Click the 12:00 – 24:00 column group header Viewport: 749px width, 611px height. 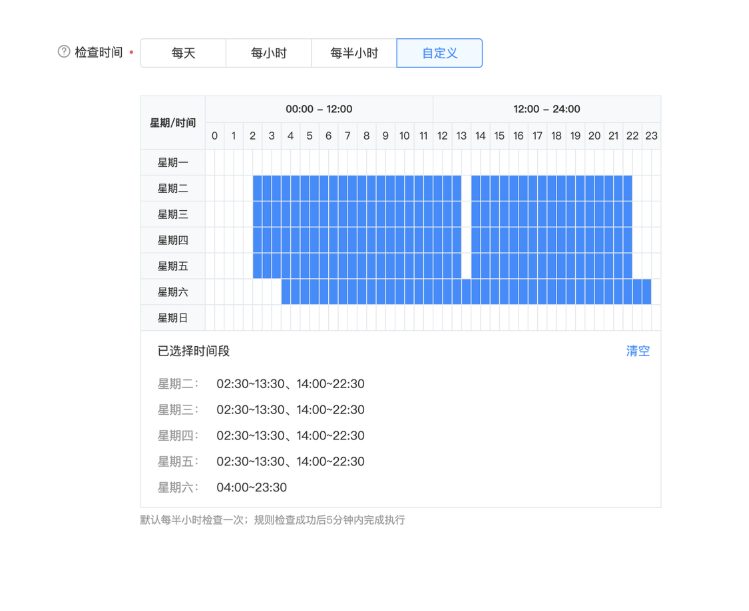pyautogui.click(x=547, y=109)
